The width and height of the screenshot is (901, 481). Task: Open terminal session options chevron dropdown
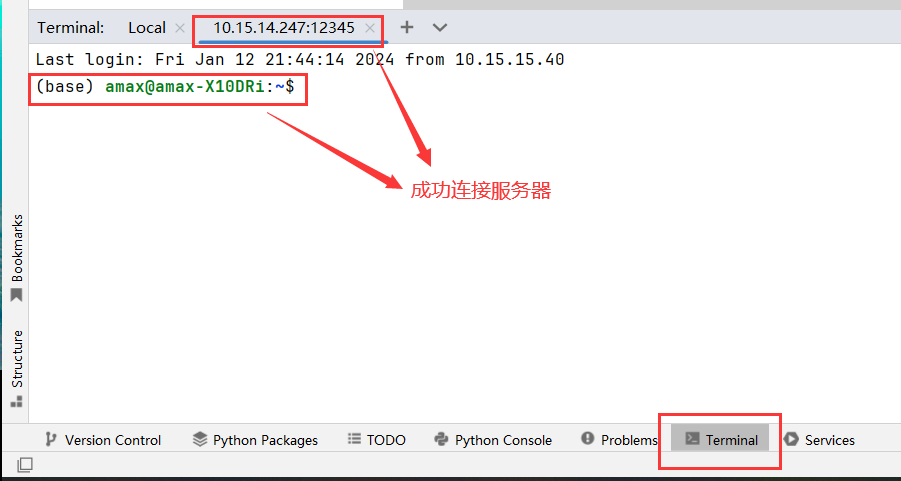440,27
